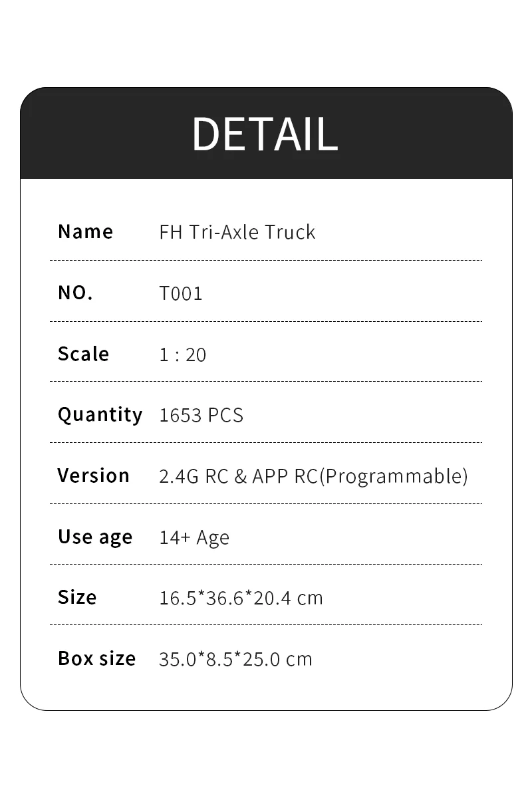The image size is (532, 798).
Task: Select the Size label
Action: pos(77,597)
